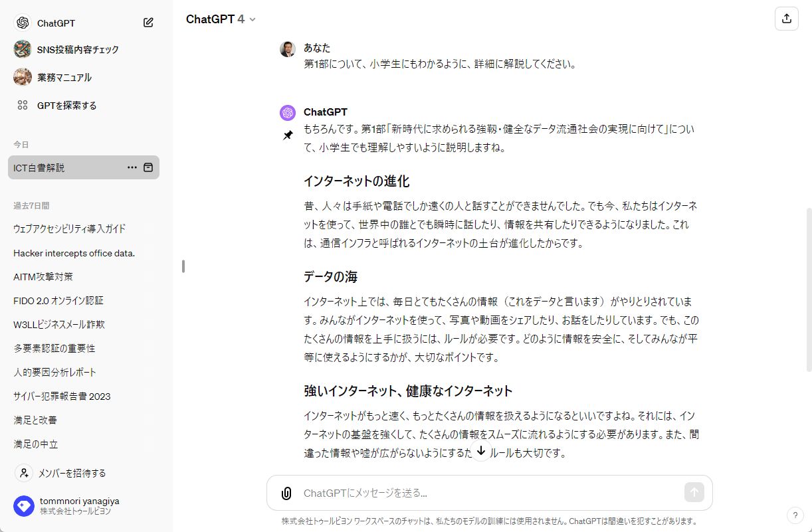Image resolution: width=812 pixels, height=532 pixels.
Task: Click the user prompt text 第1部について
Action: point(439,64)
